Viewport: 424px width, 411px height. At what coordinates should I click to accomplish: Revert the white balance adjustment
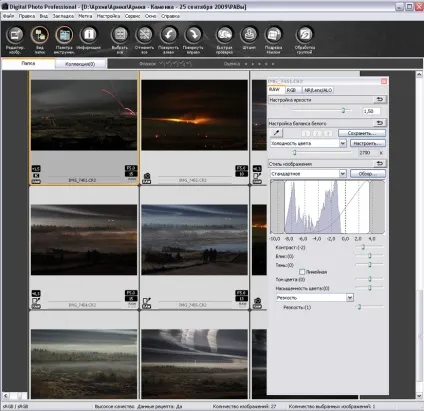coord(380,123)
